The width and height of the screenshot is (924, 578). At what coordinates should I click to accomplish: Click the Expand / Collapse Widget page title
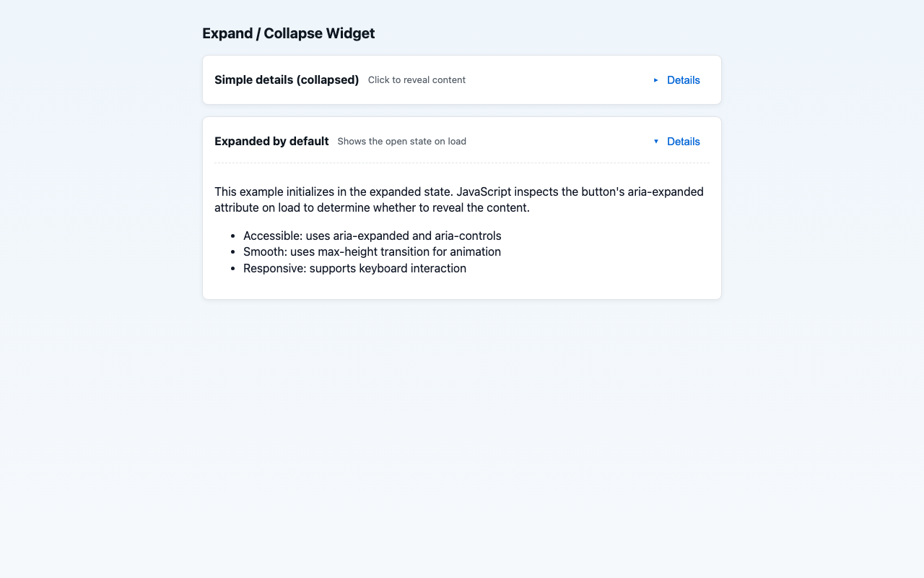(288, 33)
